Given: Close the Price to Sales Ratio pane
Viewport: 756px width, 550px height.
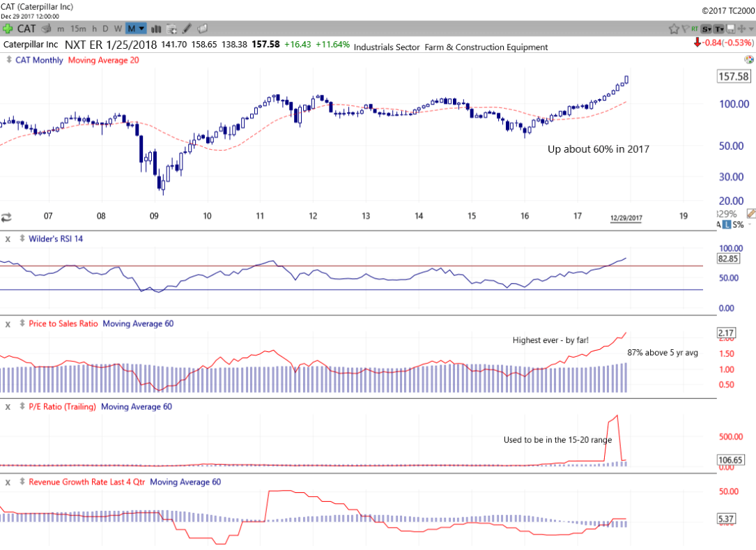Looking at the screenshot, I should [8, 323].
